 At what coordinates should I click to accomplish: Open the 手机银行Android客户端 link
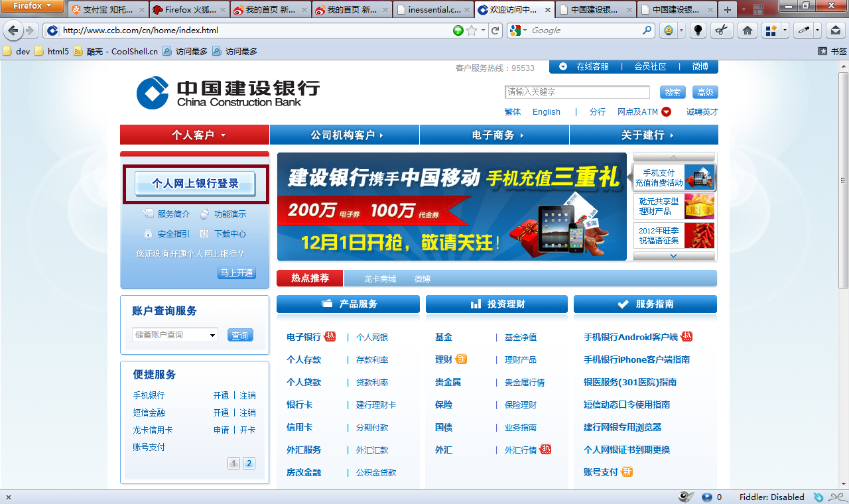coord(631,337)
